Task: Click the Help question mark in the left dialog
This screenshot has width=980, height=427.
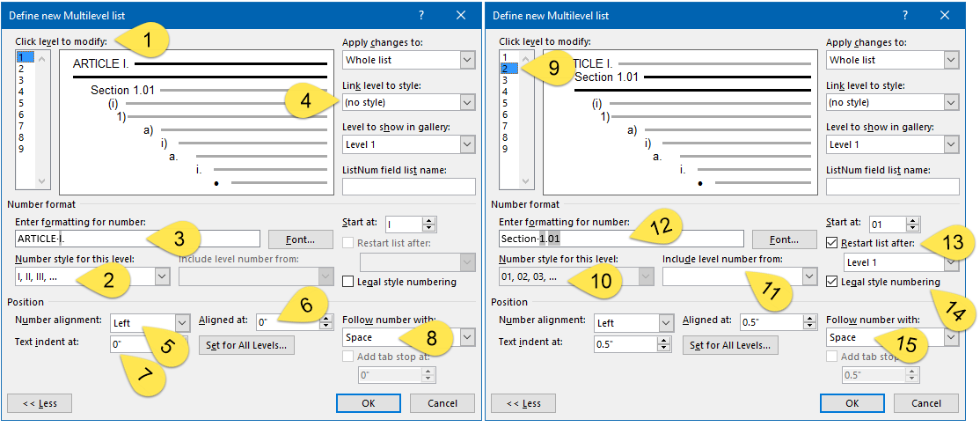Action: pos(421,16)
